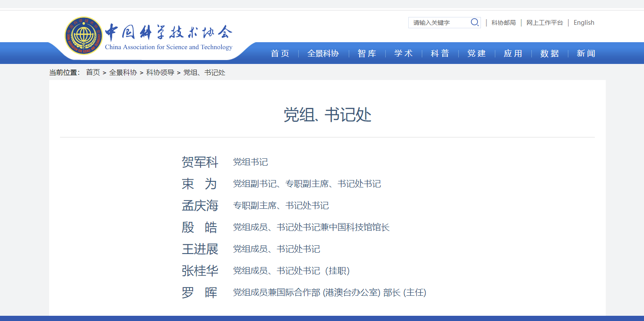
Task: Click the 中国科学技术协会 calligraphy title
Action: click(x=169, y=33)
